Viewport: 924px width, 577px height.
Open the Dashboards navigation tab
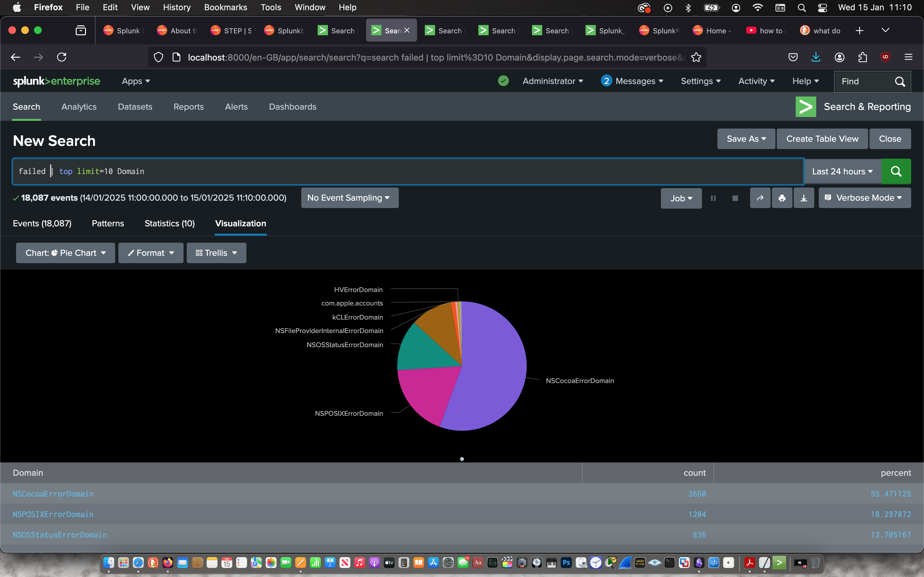[x=293, y=107]
